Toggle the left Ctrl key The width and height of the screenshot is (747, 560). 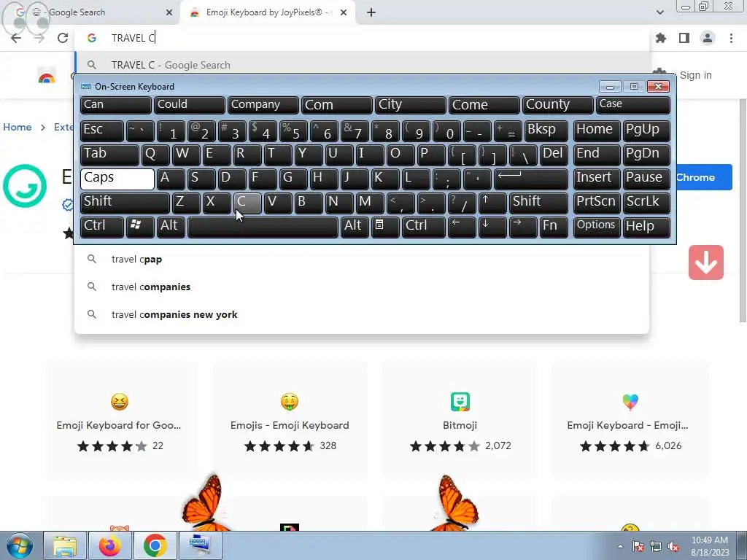[x=102, y=227]
